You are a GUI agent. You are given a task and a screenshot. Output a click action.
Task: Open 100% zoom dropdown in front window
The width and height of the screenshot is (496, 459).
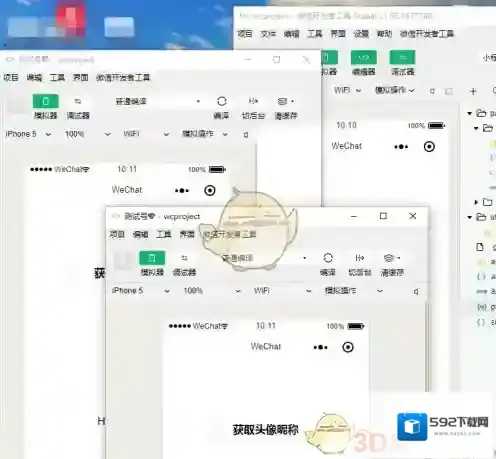[x=212, y=291]
